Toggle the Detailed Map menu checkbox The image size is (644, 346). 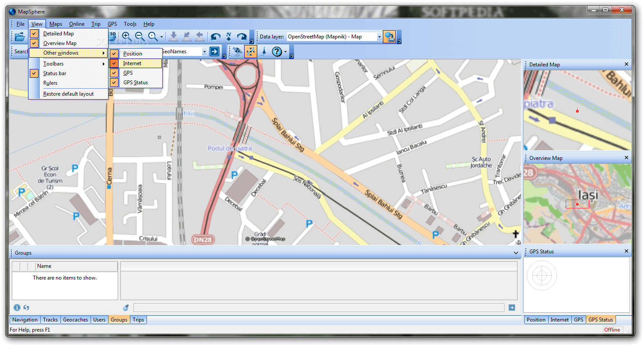35,34
